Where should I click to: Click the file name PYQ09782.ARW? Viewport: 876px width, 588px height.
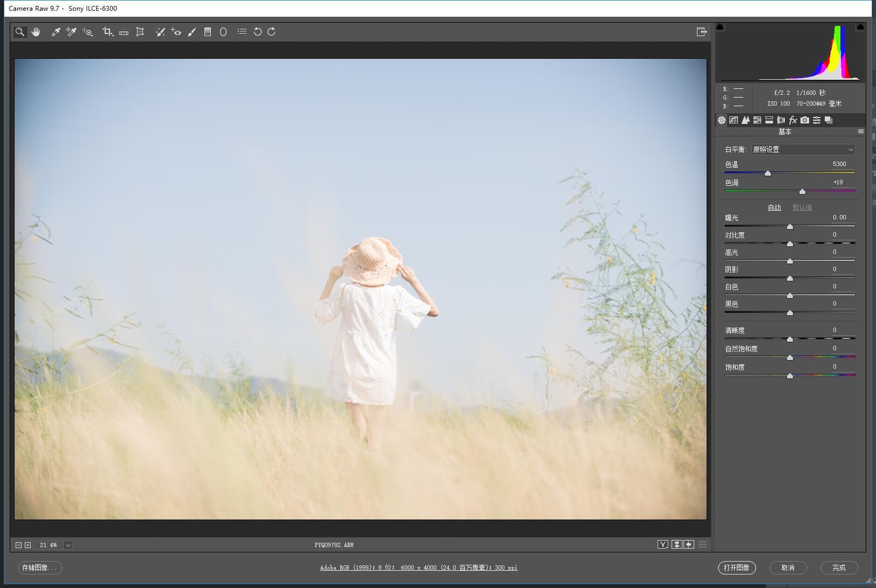tap(334, 545)
